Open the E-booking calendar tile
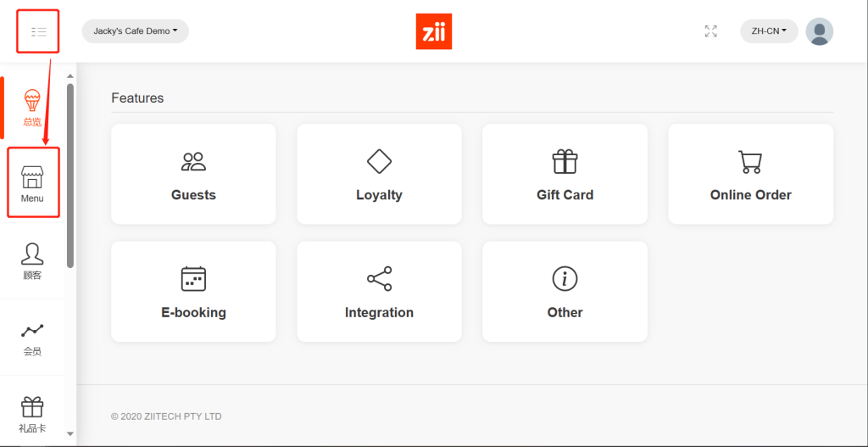This screenshot has width=868, height=447. coord(194,291)
